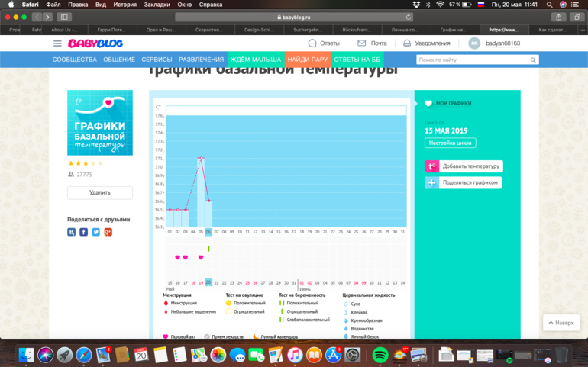
Task: Open Spotify from the Dock
Action: [x=380, y=355]
